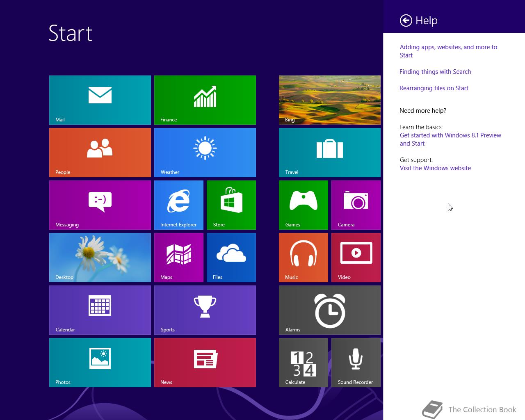The image size is (525, 420).
Task: Launch the Games tile
Action: 304,205
